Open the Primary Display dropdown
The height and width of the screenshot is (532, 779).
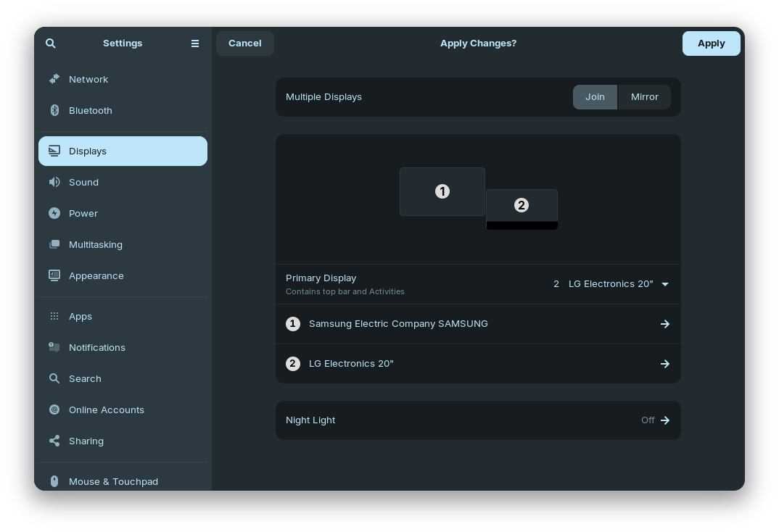click(x=611, y=284)
